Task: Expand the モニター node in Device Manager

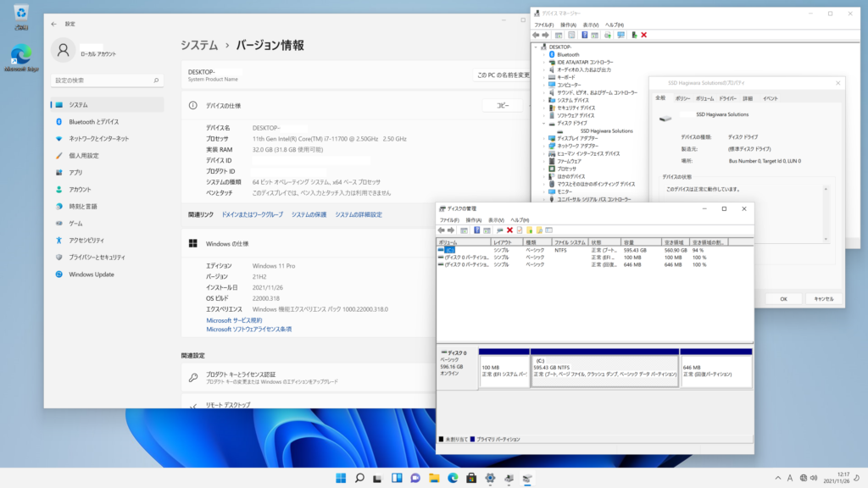Action: point(544,191)
